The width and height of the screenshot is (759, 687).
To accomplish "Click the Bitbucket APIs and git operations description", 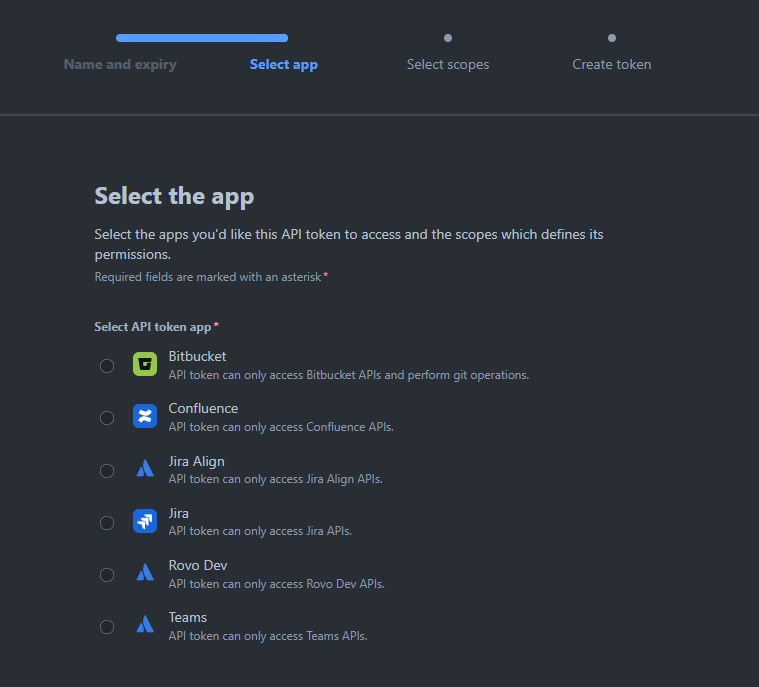I will (349, 375).
